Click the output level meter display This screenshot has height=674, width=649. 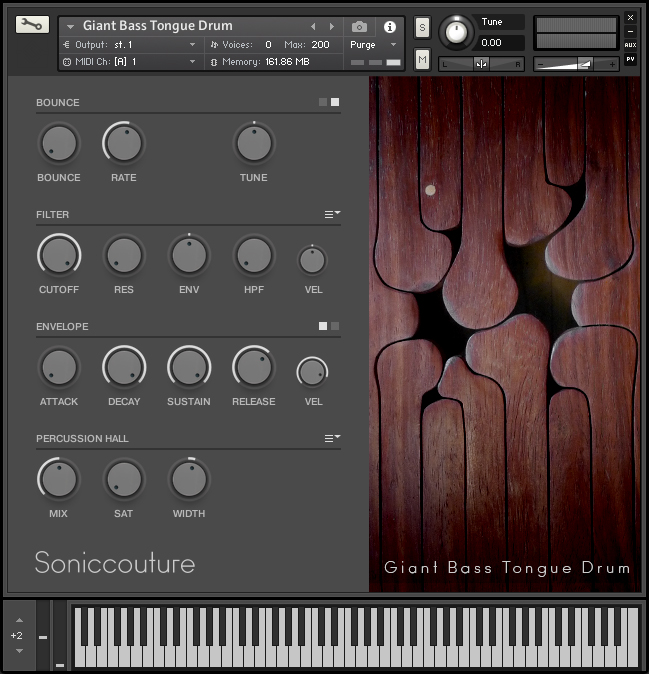(x=576, y=33)
